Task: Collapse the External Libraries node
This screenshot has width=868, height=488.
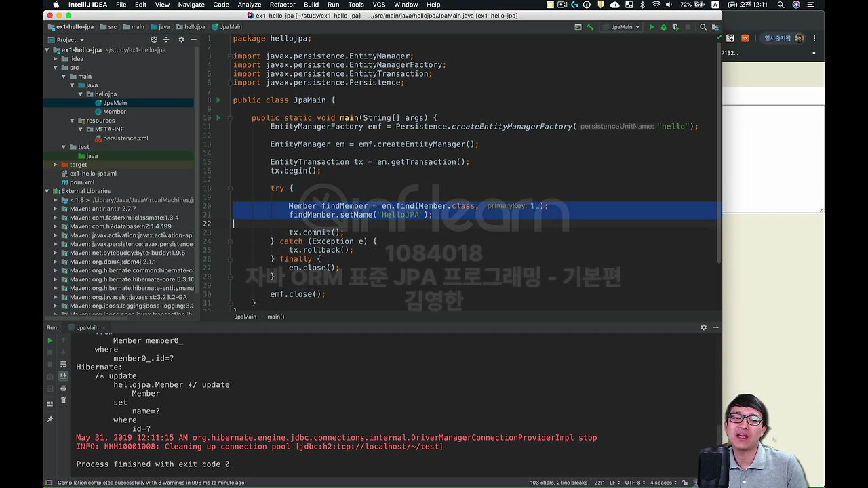Action: click(47, 191)
